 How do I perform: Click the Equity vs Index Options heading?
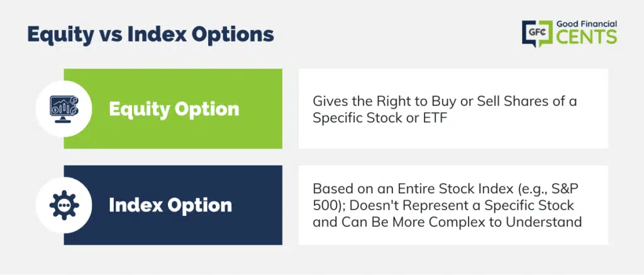(150, 35)
